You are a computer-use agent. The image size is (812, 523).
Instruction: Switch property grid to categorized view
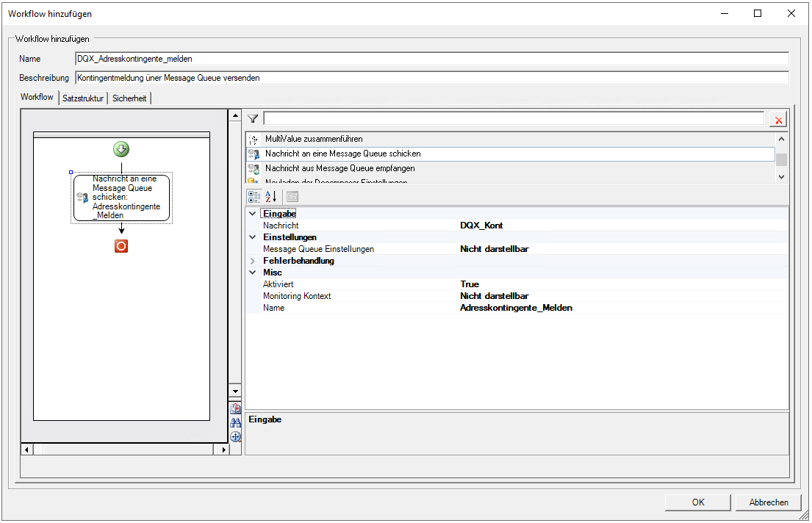(x=254, y=197)
